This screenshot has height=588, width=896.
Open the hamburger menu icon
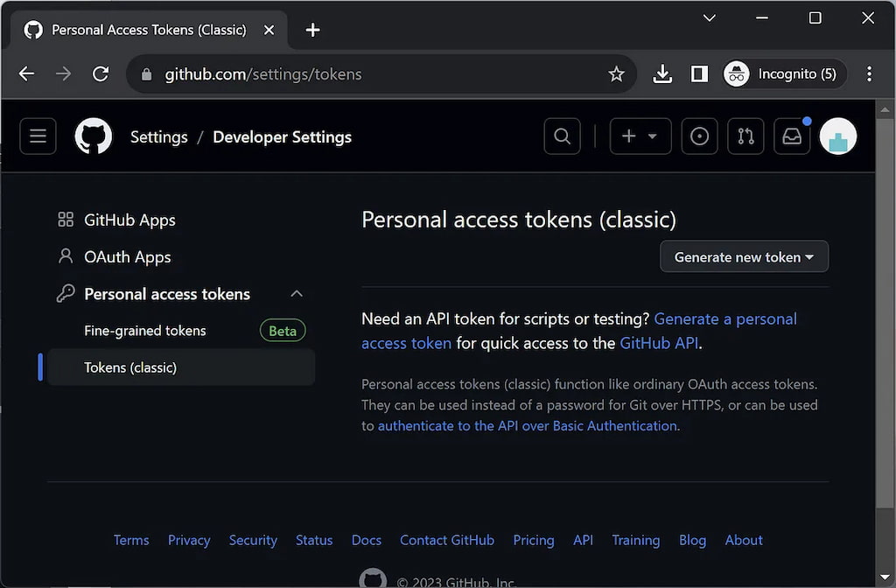tap(38, 136)
